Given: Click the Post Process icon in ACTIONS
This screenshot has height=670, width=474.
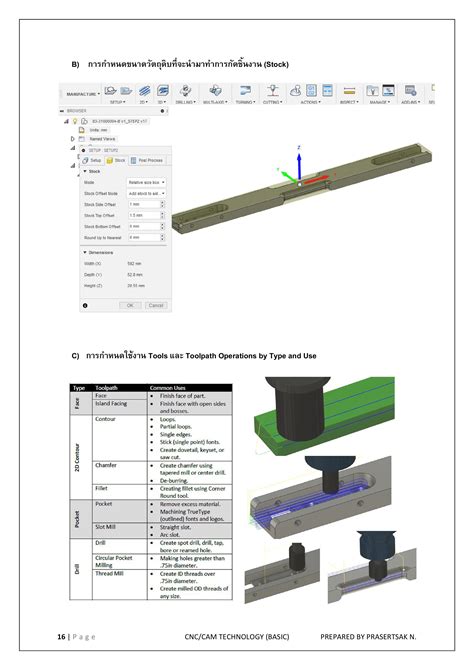Looking at the screenshot, I should pyautogui.click(x=312, y=91).
